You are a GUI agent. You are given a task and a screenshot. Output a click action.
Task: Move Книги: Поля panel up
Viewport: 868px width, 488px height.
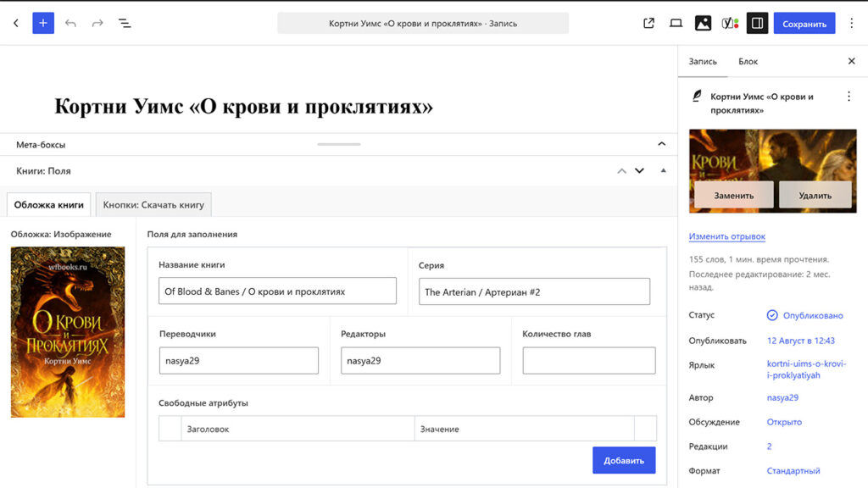pyautogui.click(x=621, y=171)
